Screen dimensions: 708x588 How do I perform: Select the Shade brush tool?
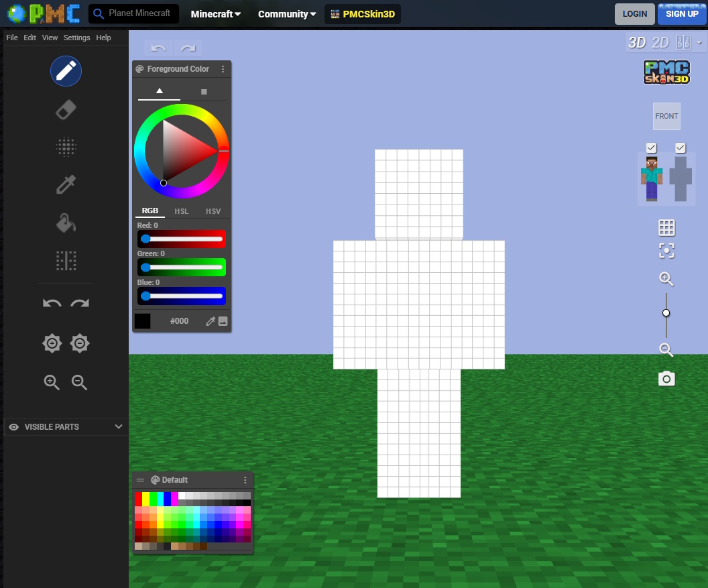coord(66,147)
